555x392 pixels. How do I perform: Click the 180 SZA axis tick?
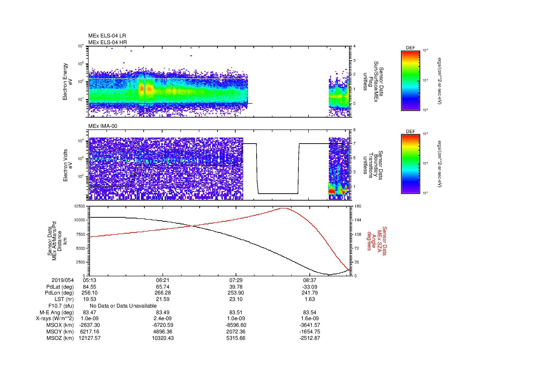(358, 206)
